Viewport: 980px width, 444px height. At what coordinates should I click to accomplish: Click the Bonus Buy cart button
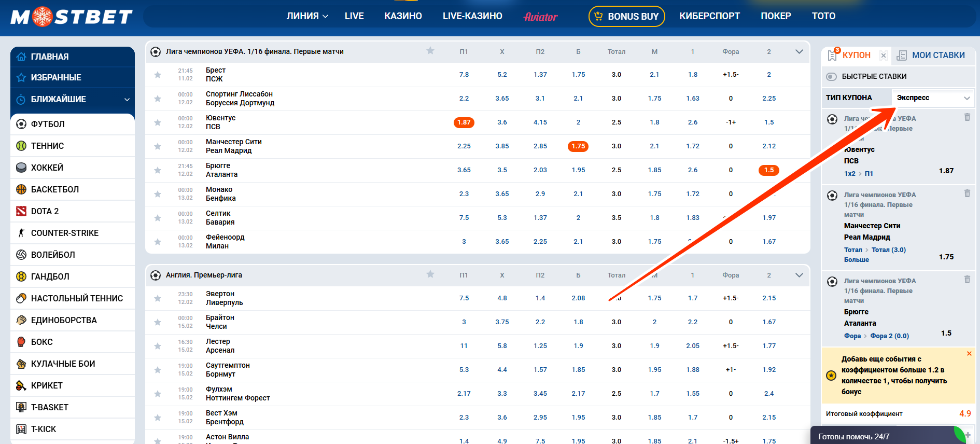coord(626,16)
